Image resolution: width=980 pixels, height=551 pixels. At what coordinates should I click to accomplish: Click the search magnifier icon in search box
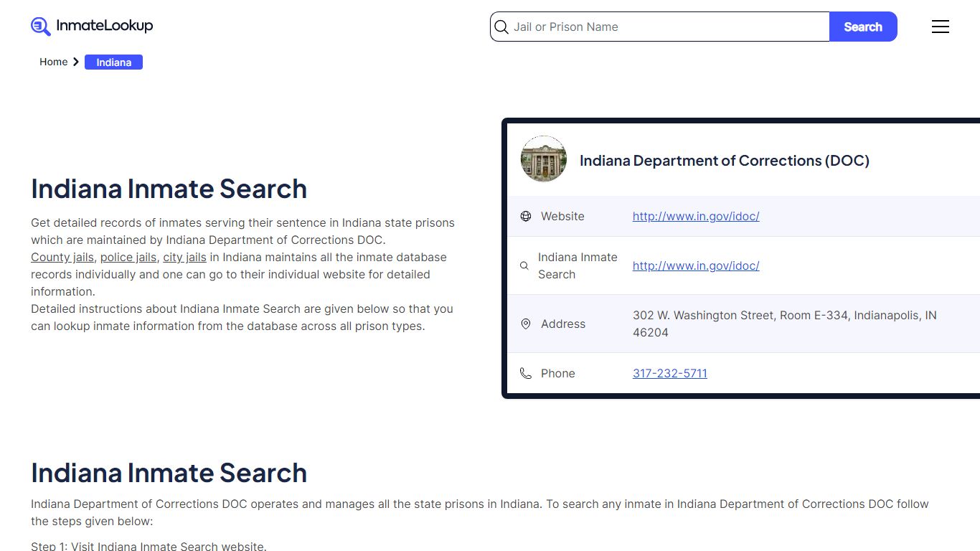501,27
